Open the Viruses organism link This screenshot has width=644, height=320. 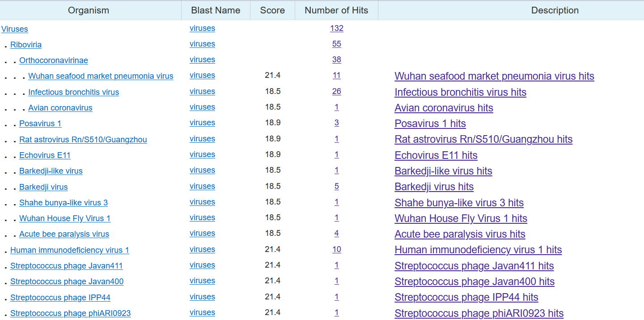(15, 29)
